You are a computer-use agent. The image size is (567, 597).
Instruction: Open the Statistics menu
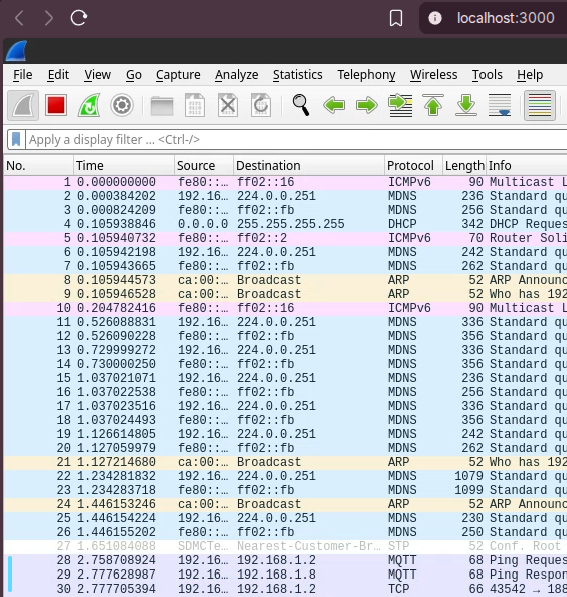(297, 75)
